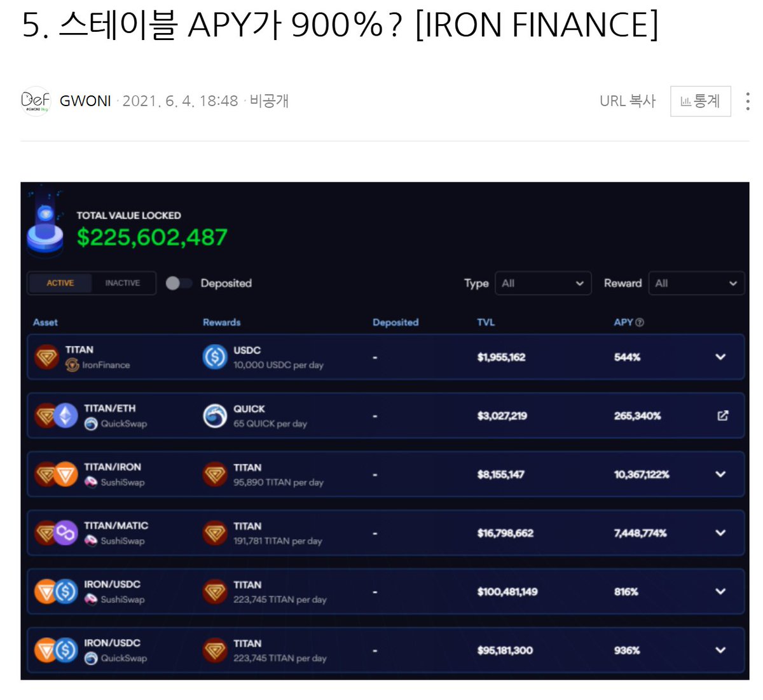Click the QUICK reward icon in TITAN/ETH row
763x700 pixels.
click(x=214, y=415)
